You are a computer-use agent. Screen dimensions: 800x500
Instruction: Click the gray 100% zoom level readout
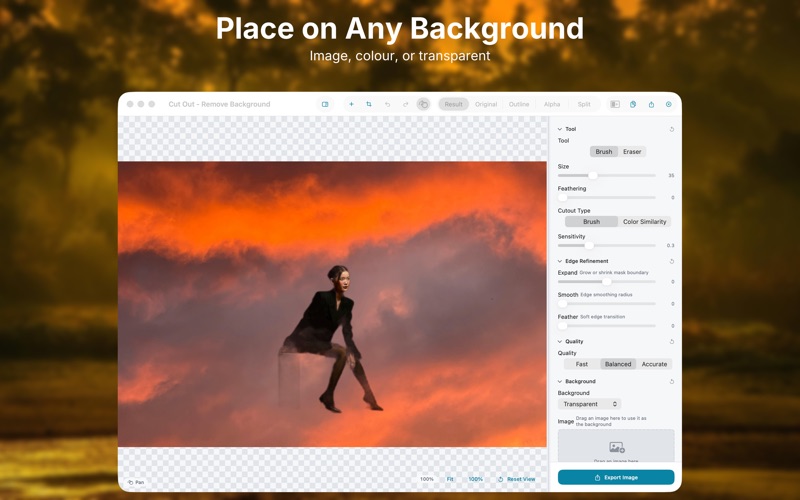coord(427,479)
